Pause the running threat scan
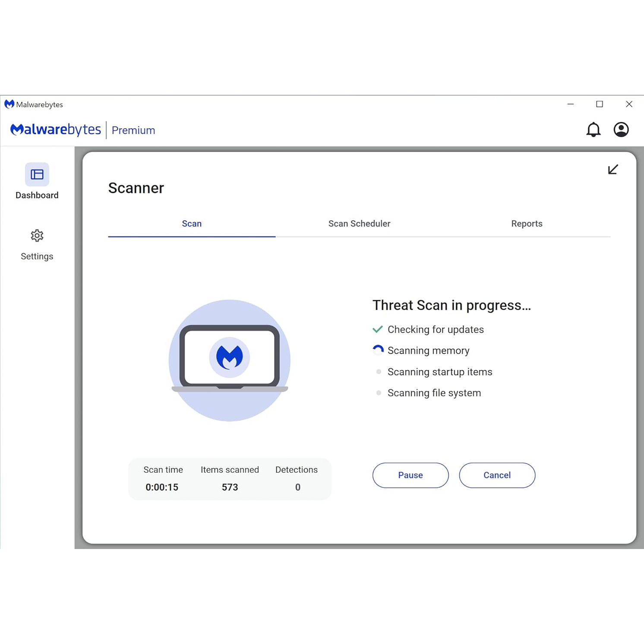644x644 pixels. click(410, 475)
